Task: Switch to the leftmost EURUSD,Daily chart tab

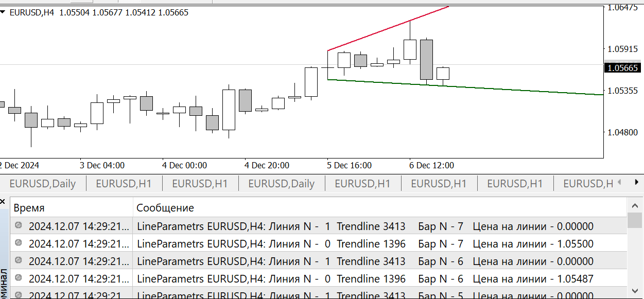Action: 43,184
